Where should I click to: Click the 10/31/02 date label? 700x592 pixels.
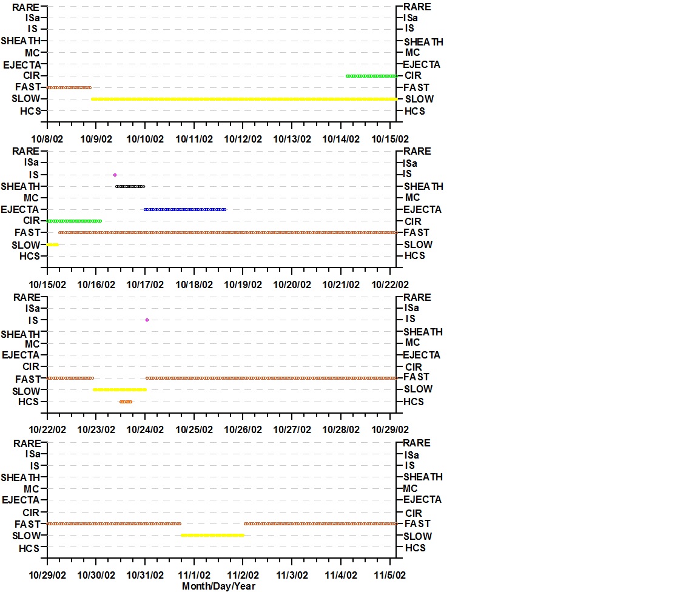tap(145, 575)
